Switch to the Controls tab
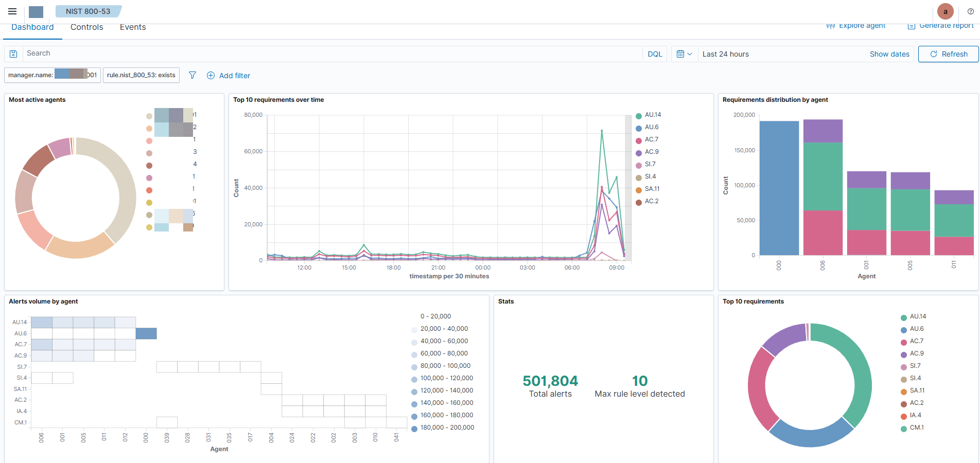Screen dimensions: 980x463 [86, 27]
